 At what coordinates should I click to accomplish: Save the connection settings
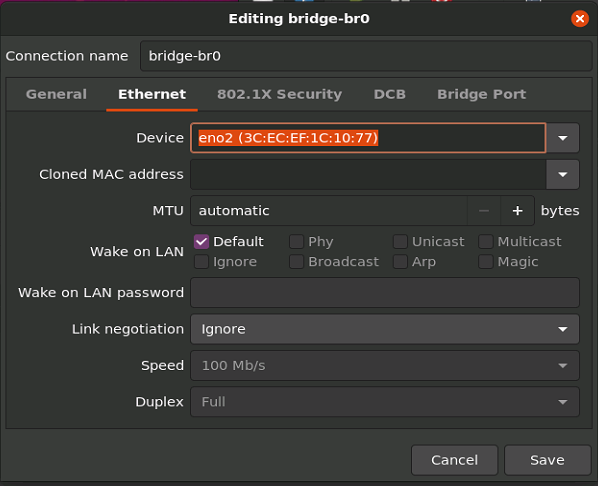click(547, 460)
